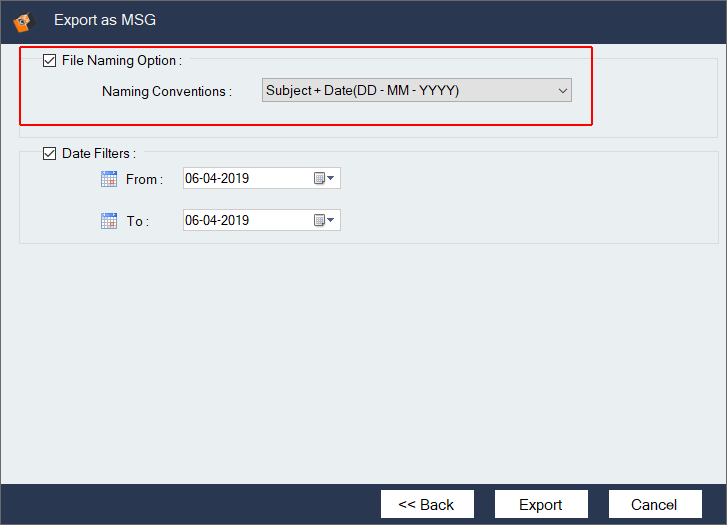Image resolution: width=727 pixels, height=525 pixels.
Task: Select the year in From date field
Action: point(236,179)
